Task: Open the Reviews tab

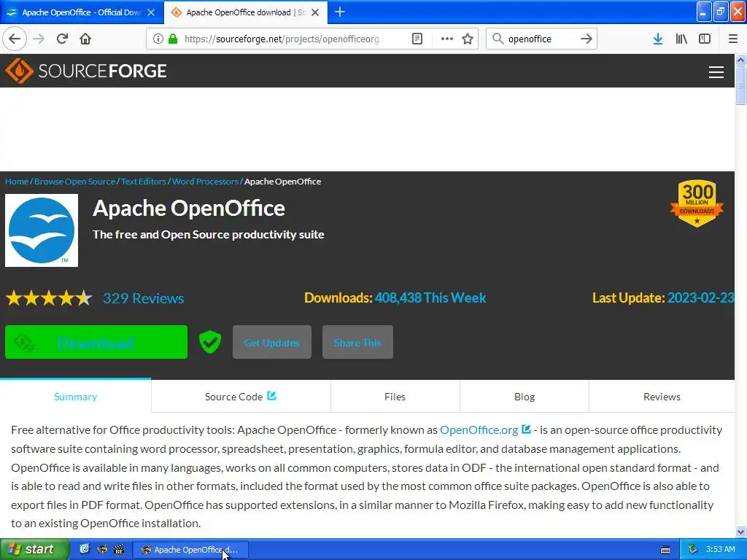Action: click(x=662, y=397)
